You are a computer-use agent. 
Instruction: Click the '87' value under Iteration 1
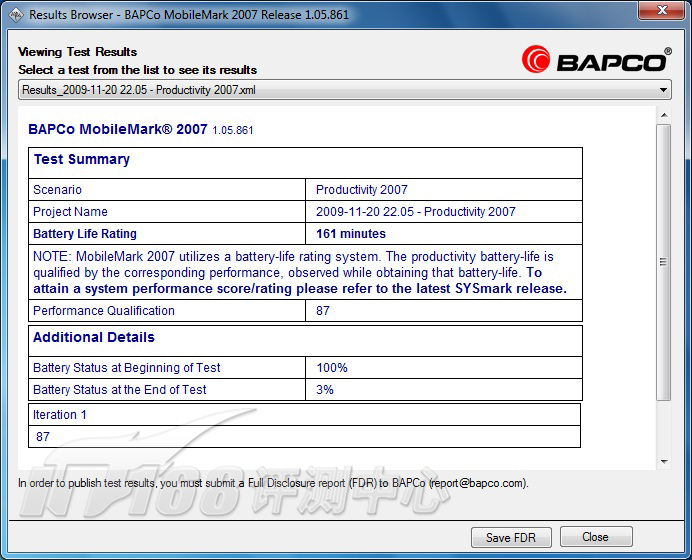[43, 437]
